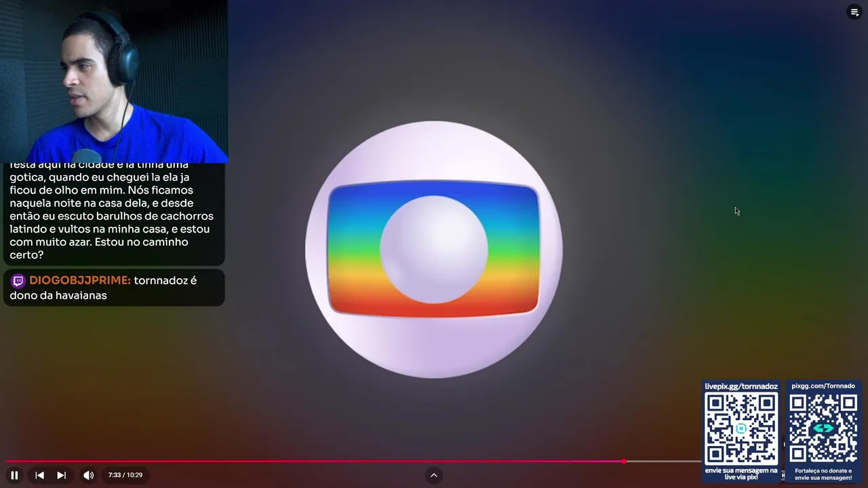Viewport: 868px width, 488px height.
Task: Click the 7:33 / 10:29 time display
Action: coord(125,475)
